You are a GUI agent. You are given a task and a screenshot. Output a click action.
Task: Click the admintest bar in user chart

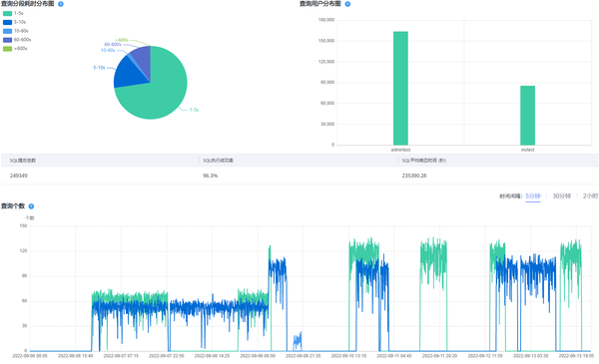pyautogui.click(x=400, y=88)
